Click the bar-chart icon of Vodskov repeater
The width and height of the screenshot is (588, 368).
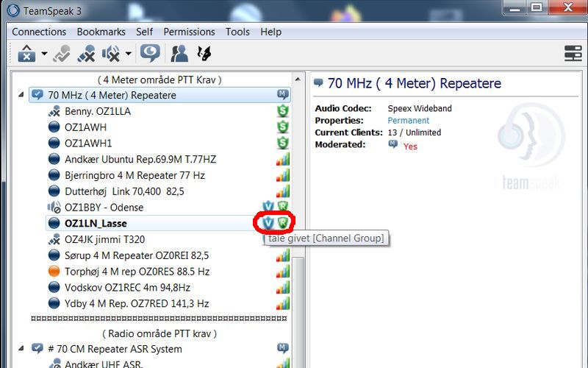(283, 287)
